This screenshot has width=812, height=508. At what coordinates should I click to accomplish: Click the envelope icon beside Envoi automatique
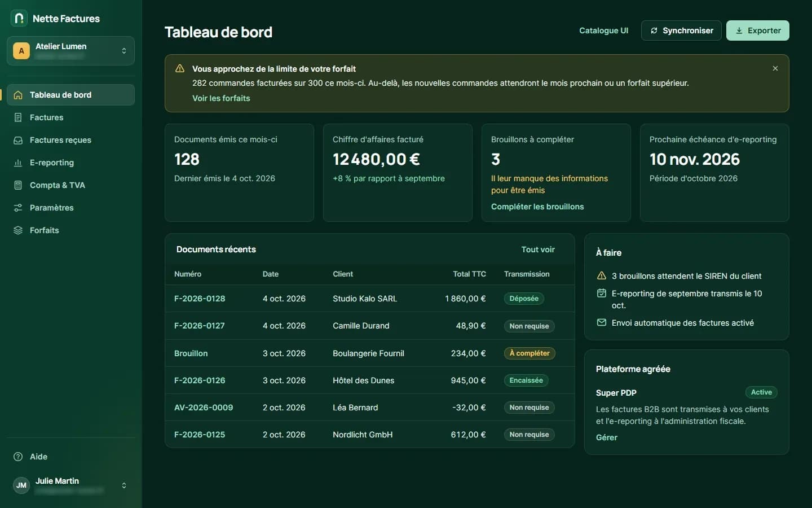(602, 323)
